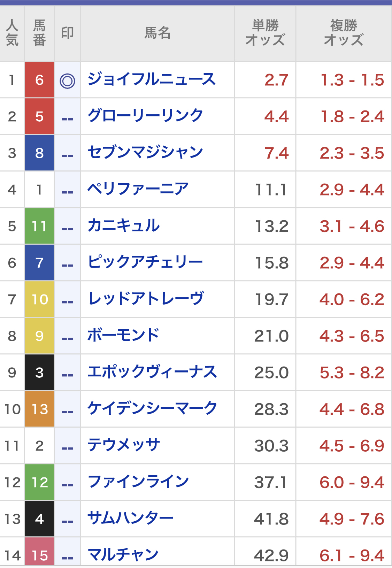Viewport: 392px width, 568px height.
Task: Sort by 単勝オッズ column header
Action: (265, 33)
